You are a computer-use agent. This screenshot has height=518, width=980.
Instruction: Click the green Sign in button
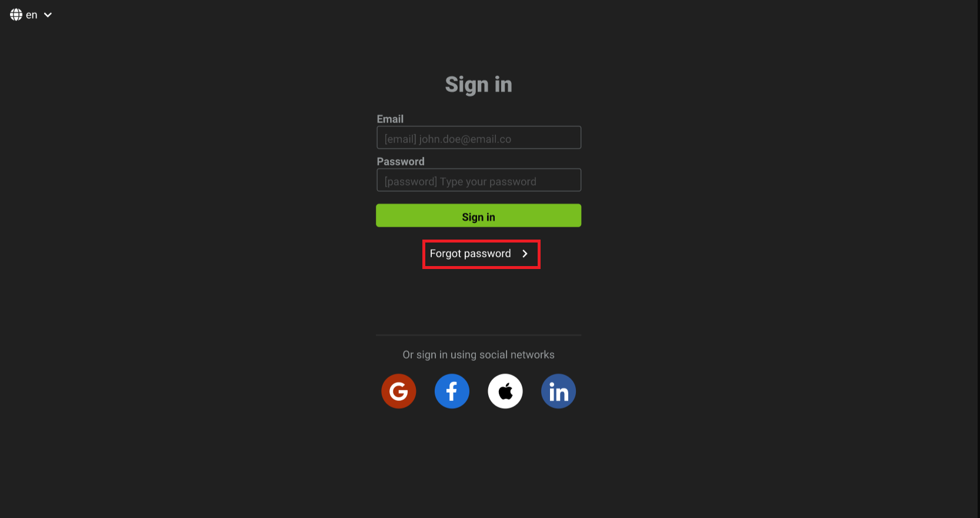[479, 215]
